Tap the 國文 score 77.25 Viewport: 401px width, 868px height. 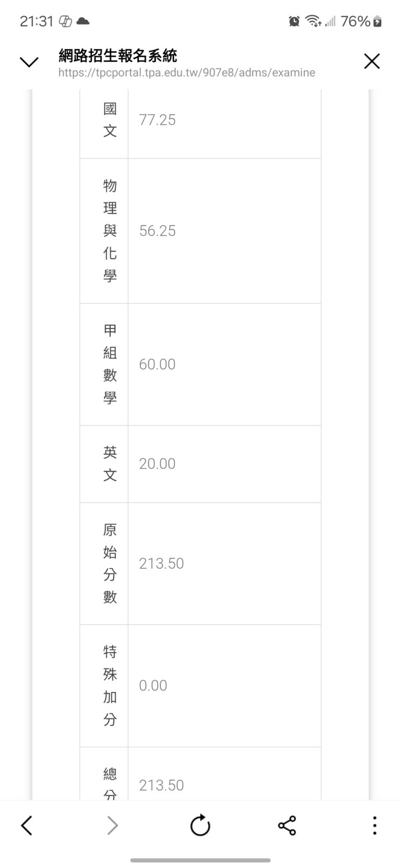coord(157,120)
